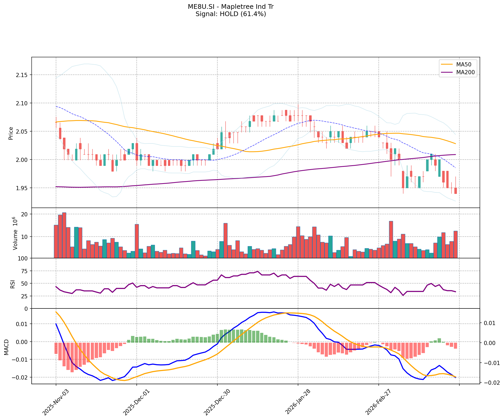Click the 75 tick on RSI axis
Viewport: 504px width, 420px height.
coord(24,271)
